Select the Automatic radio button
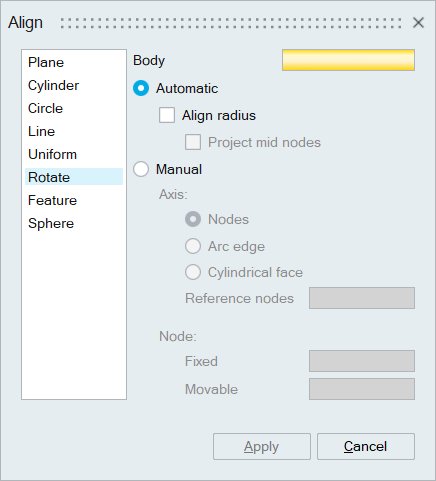Screen dimensions: 436x481 [141, 88]
